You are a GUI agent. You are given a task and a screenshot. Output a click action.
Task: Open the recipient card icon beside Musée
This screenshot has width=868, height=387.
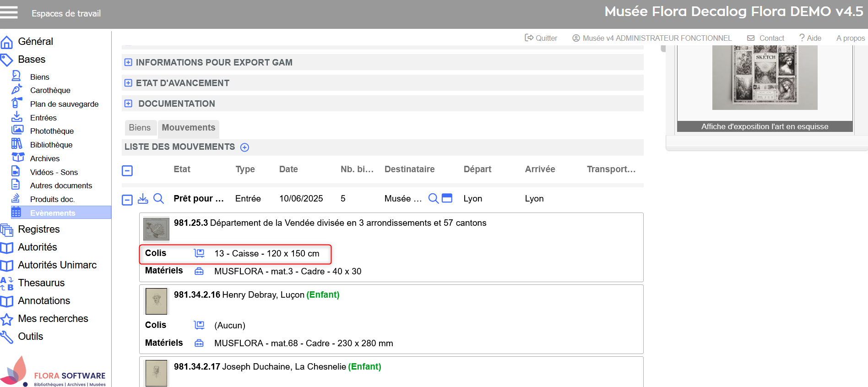pos(447,198)
